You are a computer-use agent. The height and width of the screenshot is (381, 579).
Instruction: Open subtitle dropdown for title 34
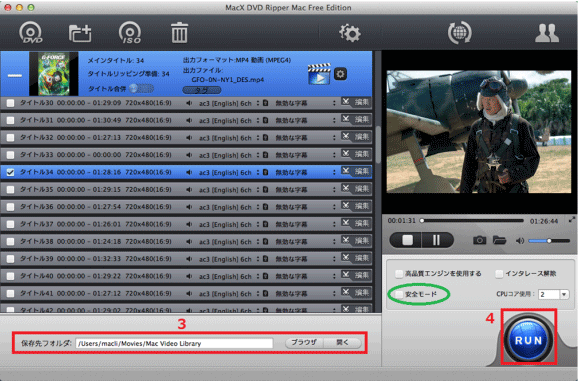pos(334,172)
